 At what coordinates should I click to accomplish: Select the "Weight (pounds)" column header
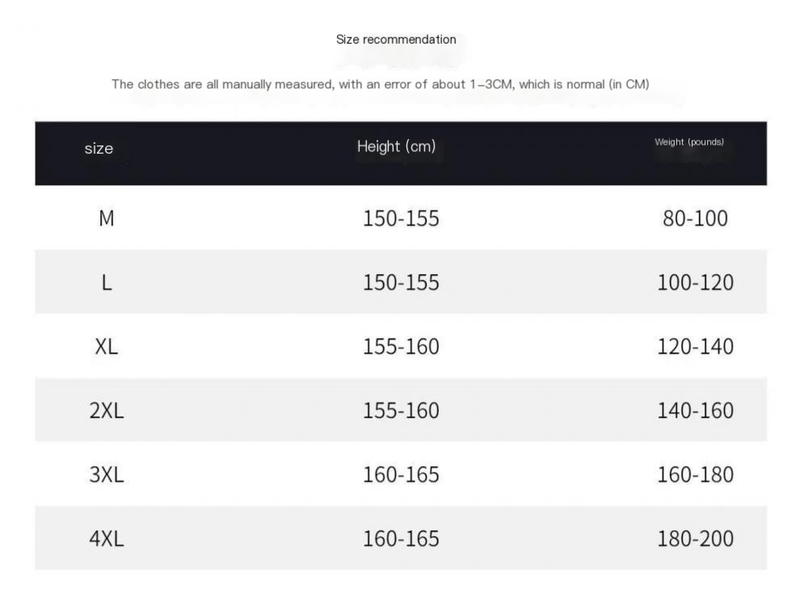pyautogui.click(x=689, y=143)
